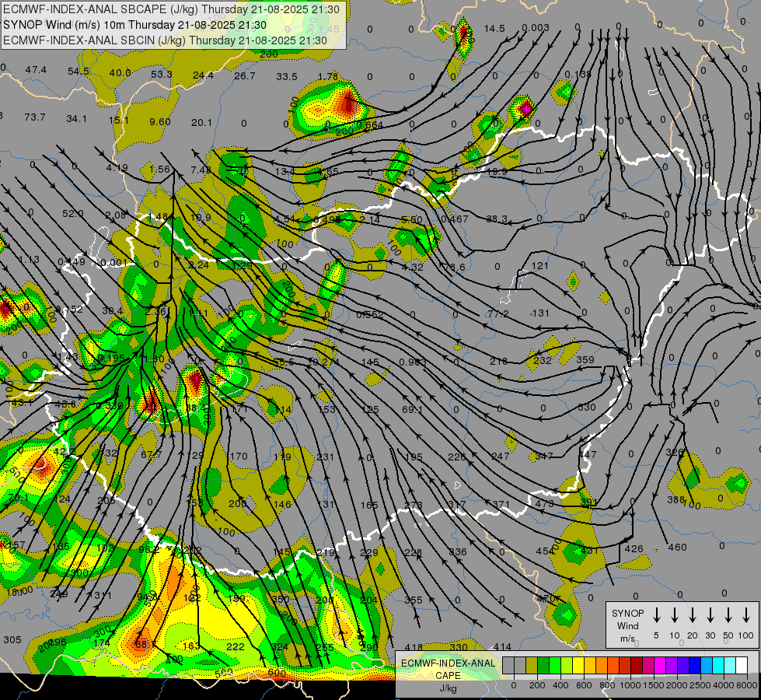The height and width of the screenshot is (700, 761).
Task: Click the red CAPE hotspot above '0.664'
Action: [347, 104]
